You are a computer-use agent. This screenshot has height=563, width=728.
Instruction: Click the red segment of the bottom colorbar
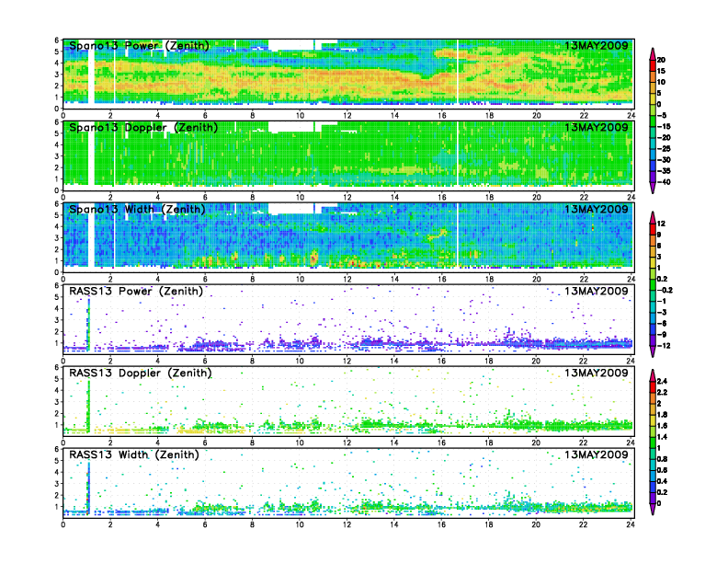tap(653, 386)
